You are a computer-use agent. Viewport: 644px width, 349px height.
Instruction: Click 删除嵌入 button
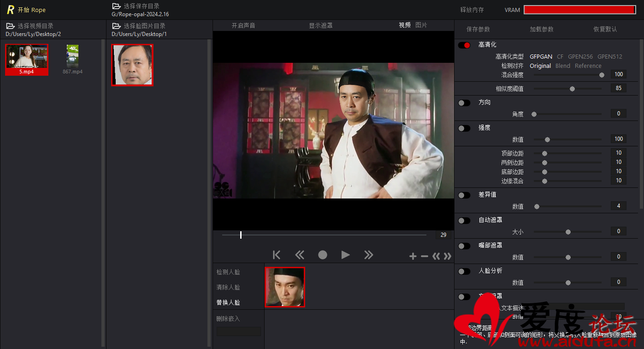(228, 319)
